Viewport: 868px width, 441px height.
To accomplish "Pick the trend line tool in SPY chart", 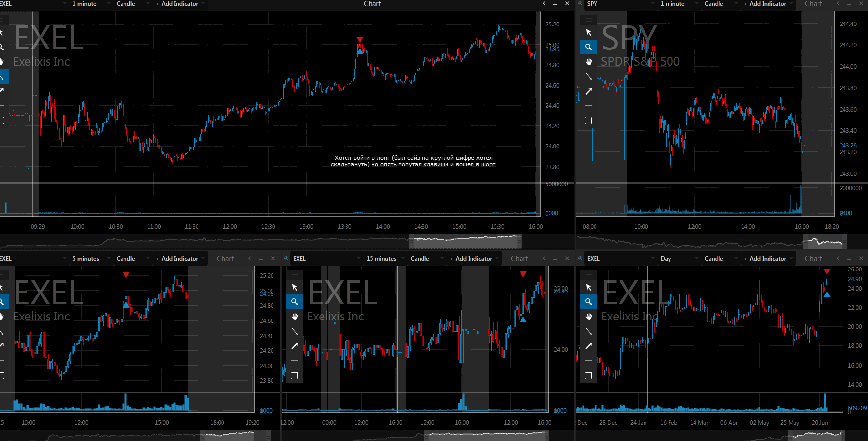I will click(589, 76).
